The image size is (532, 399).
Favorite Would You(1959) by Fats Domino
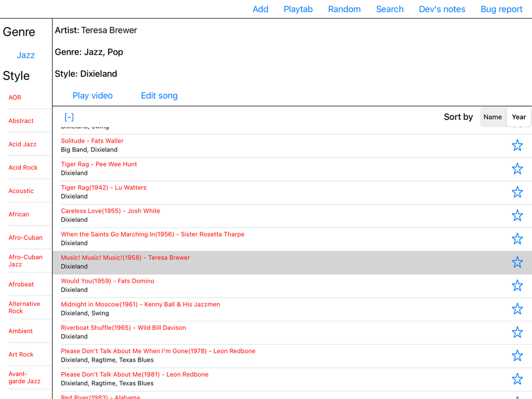517,286
